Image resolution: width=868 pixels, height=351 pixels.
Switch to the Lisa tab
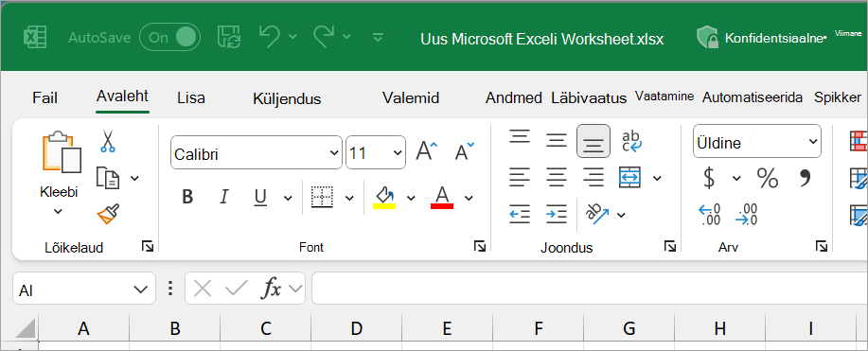click(191, 98)
